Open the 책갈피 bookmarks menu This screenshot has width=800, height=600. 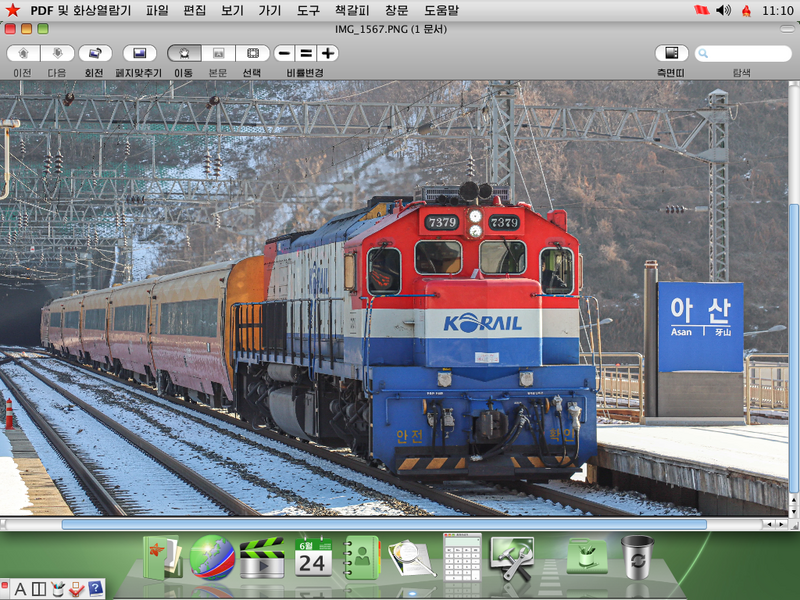pos(352,10)
